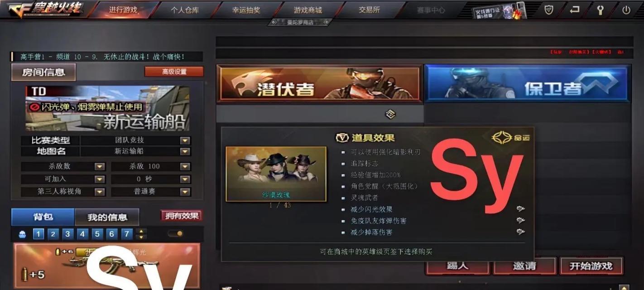Click the 开始游戏 button
Image resolution: width=644 pixels, height=290 pixels.
tap(591, 266)
